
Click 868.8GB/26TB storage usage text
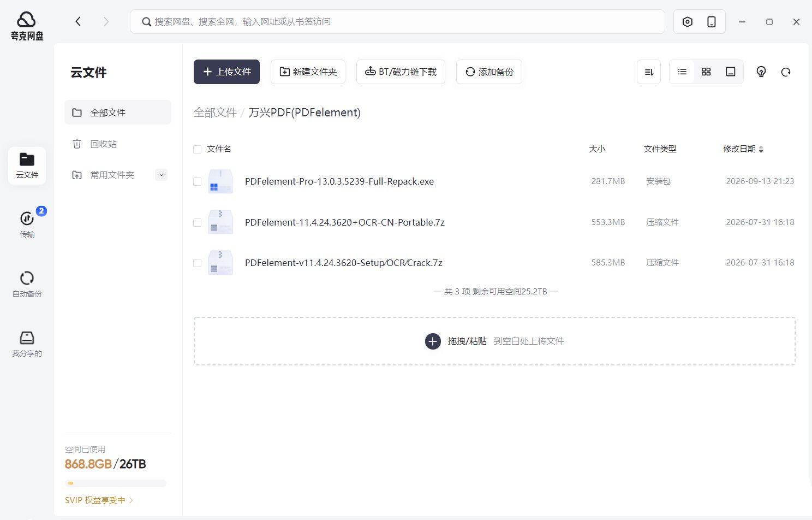[x=105, y=464]
